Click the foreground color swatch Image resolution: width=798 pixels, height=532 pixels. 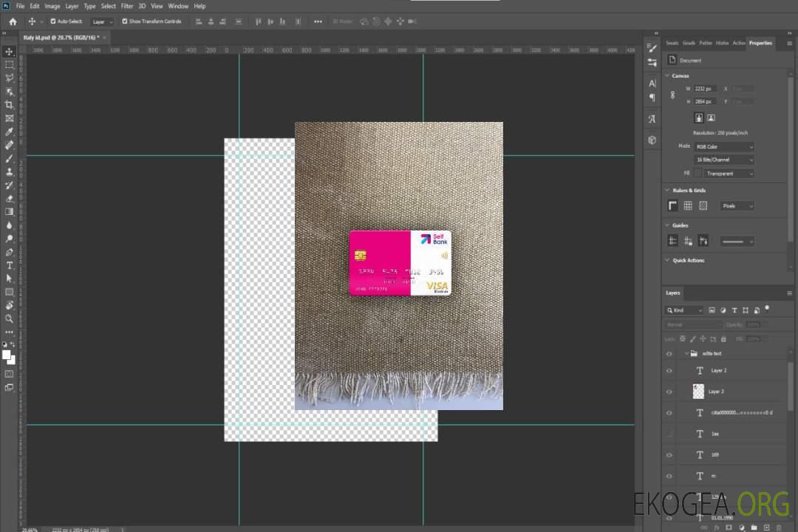[x=7, y=355]
